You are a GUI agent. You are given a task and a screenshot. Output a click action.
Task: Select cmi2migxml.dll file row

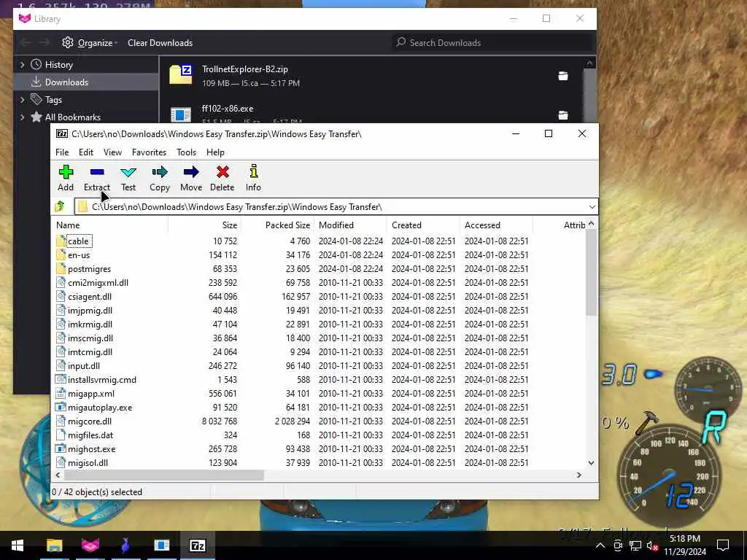pos(320,282)
